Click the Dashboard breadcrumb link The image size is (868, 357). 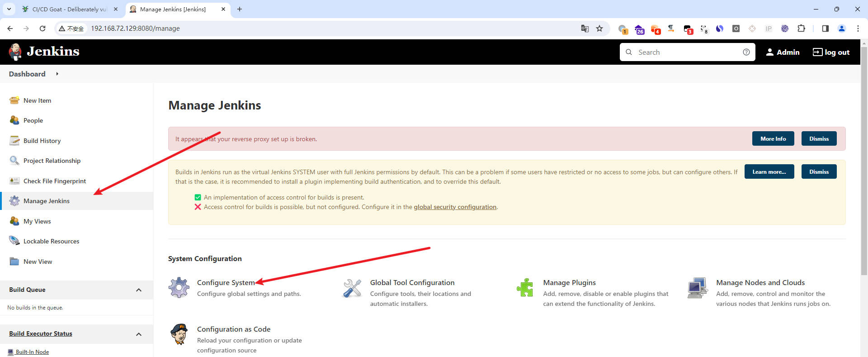(x=27, y=74)
